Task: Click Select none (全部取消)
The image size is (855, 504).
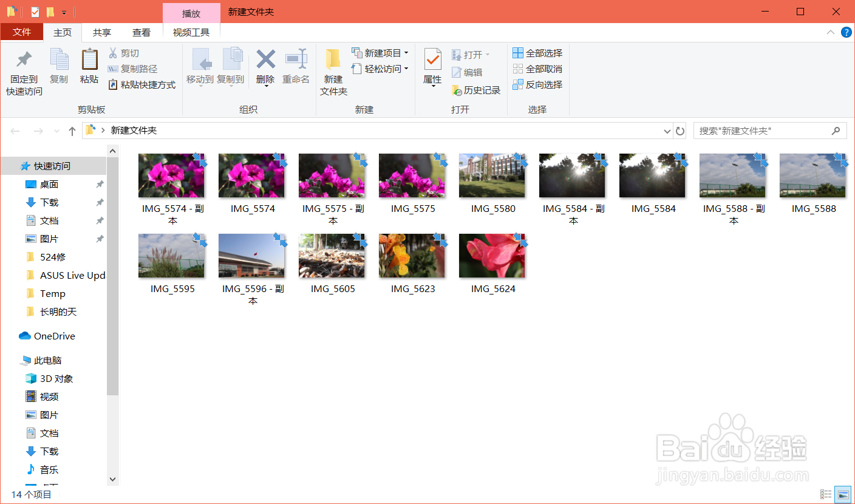Action: point(537,69)
